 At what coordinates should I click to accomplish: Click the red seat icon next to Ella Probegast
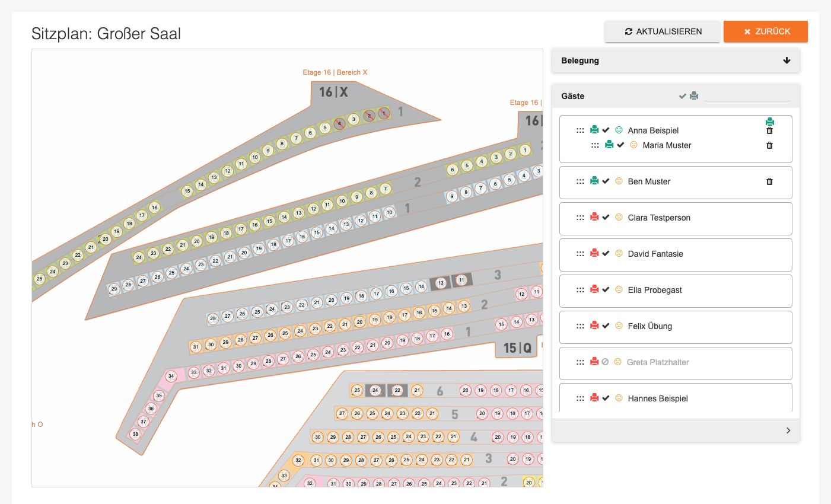coord(594,290)
